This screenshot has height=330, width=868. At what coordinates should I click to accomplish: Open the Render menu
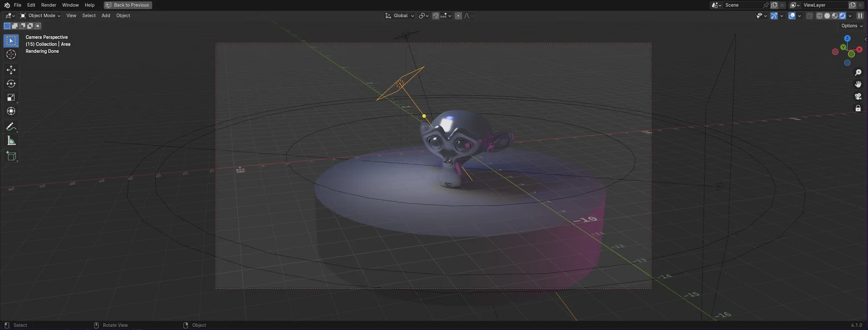click(49, 5)
